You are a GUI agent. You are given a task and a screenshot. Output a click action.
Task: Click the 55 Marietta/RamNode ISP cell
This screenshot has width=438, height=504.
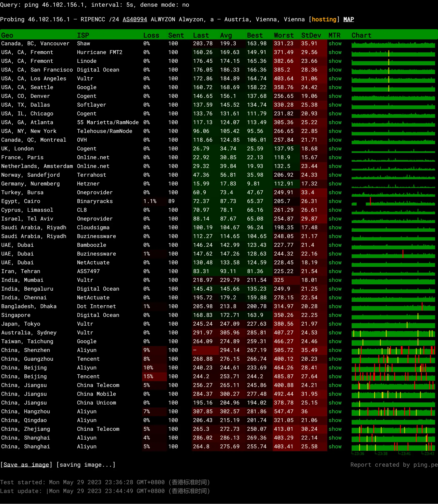(108, 122)
